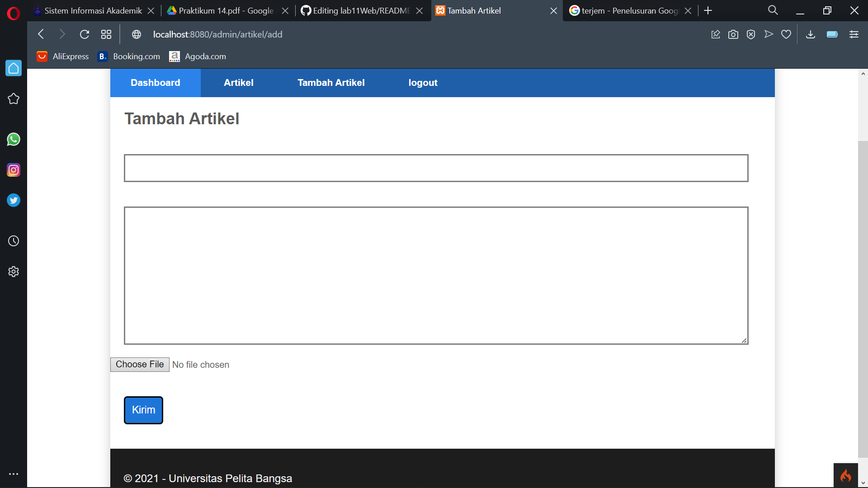Image resolution: width=868 pixels, height=488 pixels.
Task: Open the snapshot camera tool
Action: pyautogui.click(x=733, y=34)
